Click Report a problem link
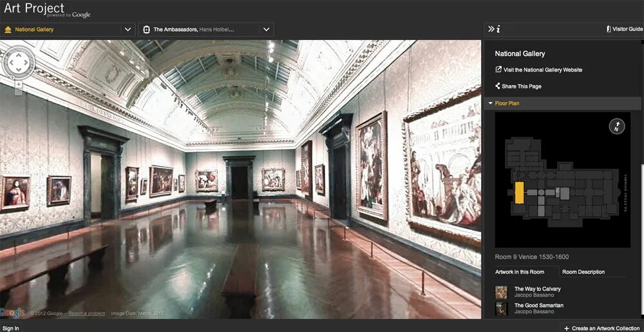The width and height of the screenshot is (644, 332). coord(87,313)
